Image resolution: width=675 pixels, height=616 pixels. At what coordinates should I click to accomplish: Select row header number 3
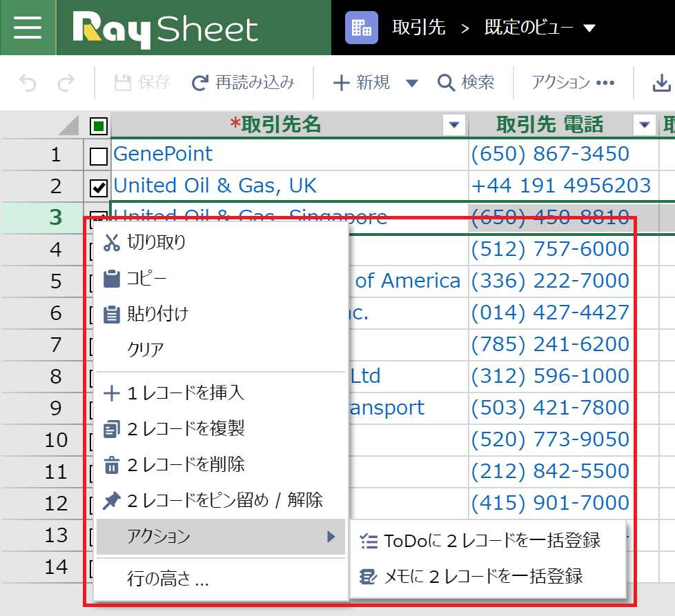pyautogui.click(x=42, y=218)
